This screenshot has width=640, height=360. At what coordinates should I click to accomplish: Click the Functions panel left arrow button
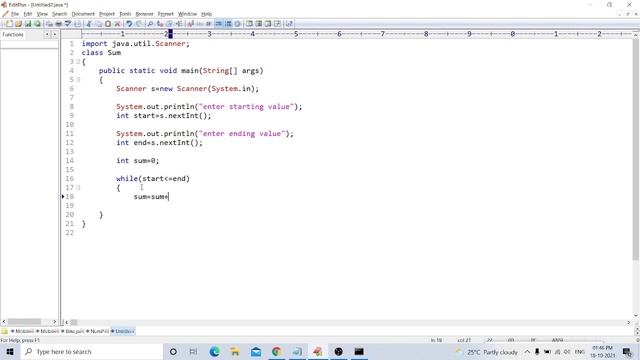pyautogui.click(x=47, y=35)
